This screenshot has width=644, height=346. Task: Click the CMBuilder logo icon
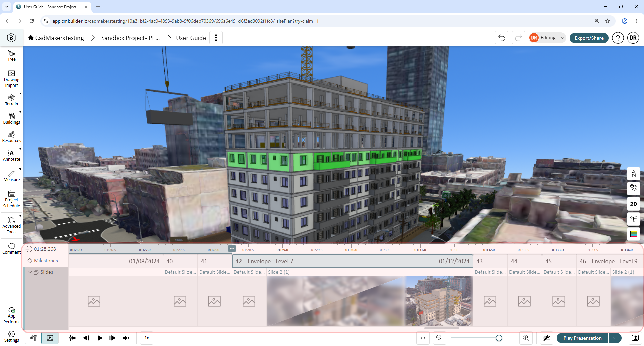11,38
